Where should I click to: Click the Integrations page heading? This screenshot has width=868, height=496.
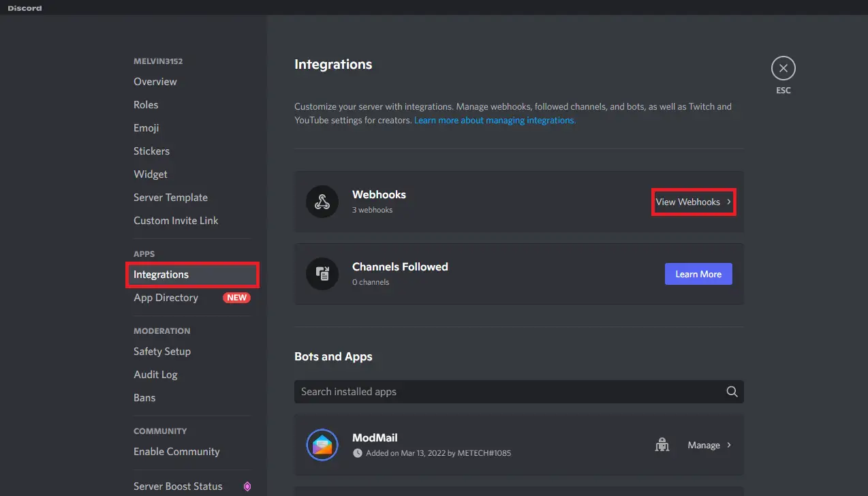click(x=333, y=64)
